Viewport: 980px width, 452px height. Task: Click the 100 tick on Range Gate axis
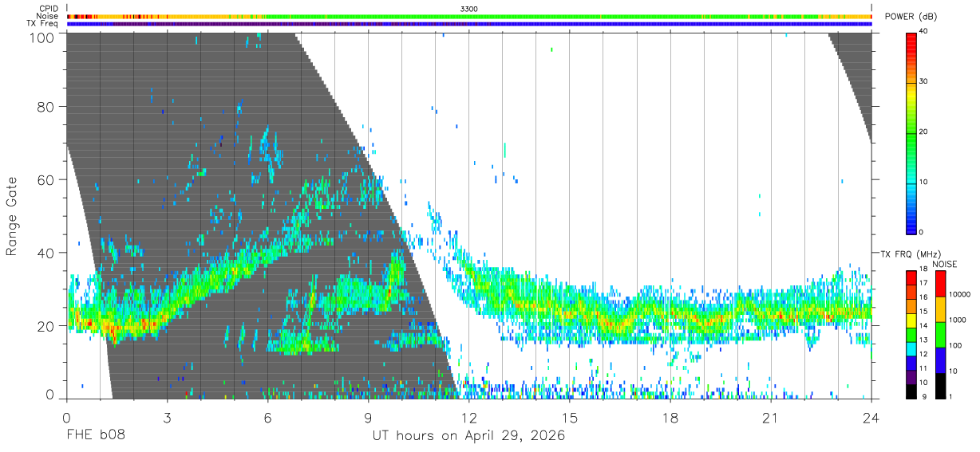tap(43, 37)
